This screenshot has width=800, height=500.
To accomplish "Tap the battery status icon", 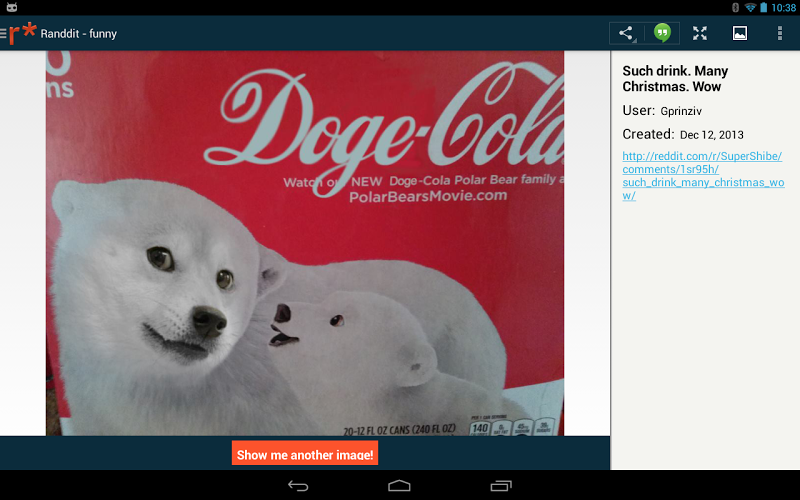I will tap(764, 7).
